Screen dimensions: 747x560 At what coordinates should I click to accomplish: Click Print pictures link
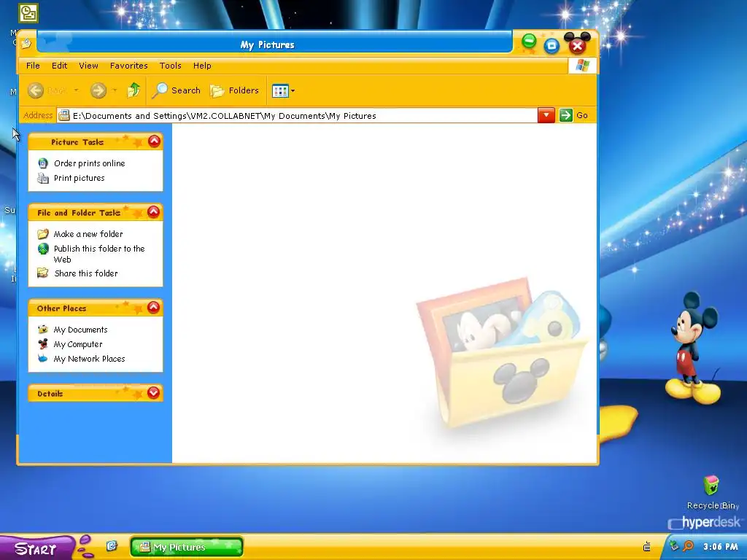[x=79, y=178]
